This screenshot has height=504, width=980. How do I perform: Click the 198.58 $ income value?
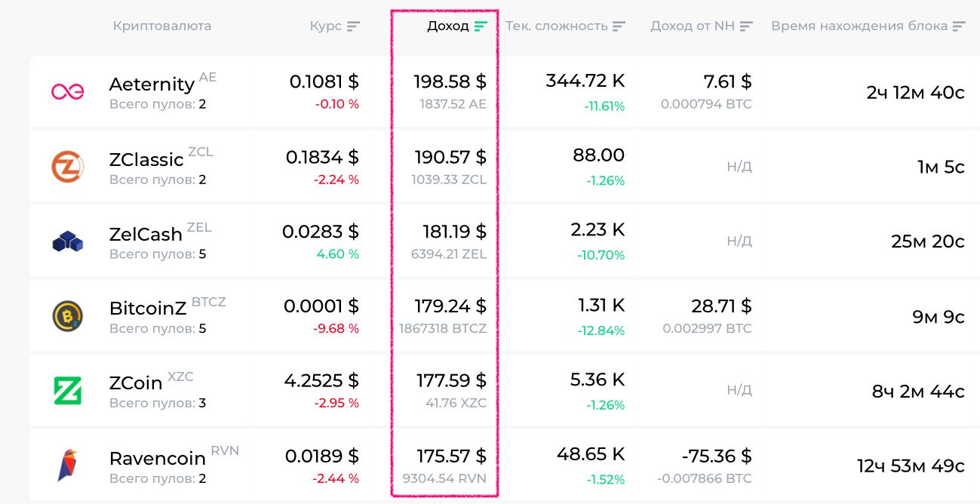(x=450, y=81)
